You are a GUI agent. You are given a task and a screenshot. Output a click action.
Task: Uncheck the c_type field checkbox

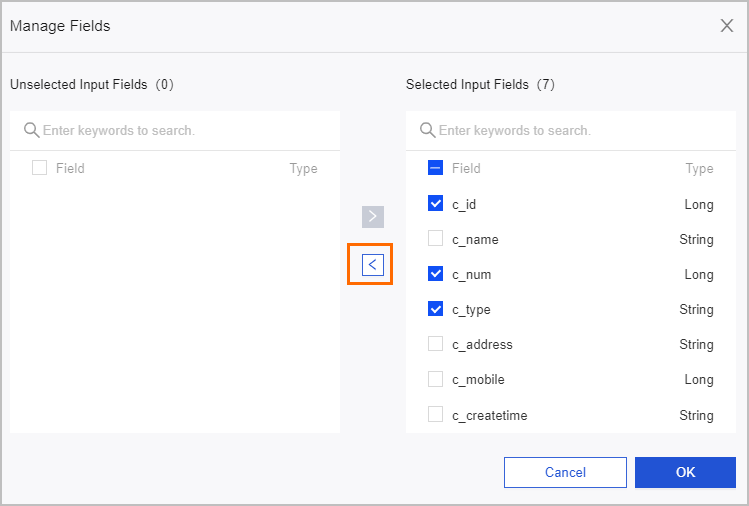pyautogui.click(x=436, y=309)
